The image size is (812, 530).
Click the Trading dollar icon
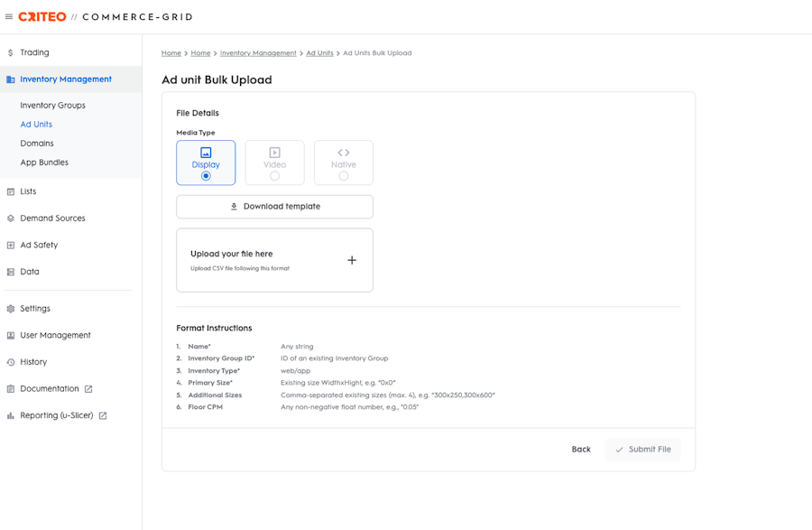click(11, 52)
